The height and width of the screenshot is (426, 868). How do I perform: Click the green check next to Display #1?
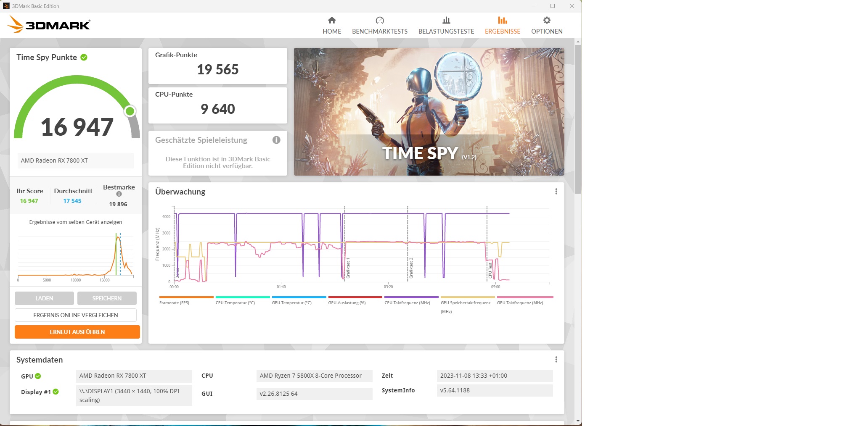(56, 392)
